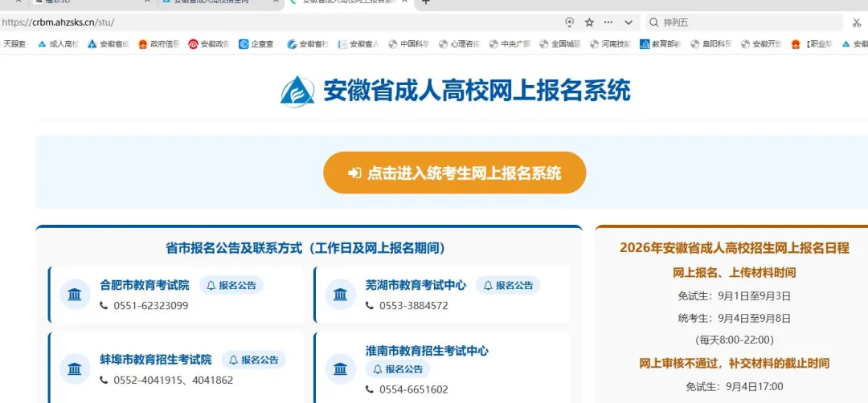Screen dimensions: 868x403
Task: Open the 安徽省人 bookmark
Action: [358, 44]
